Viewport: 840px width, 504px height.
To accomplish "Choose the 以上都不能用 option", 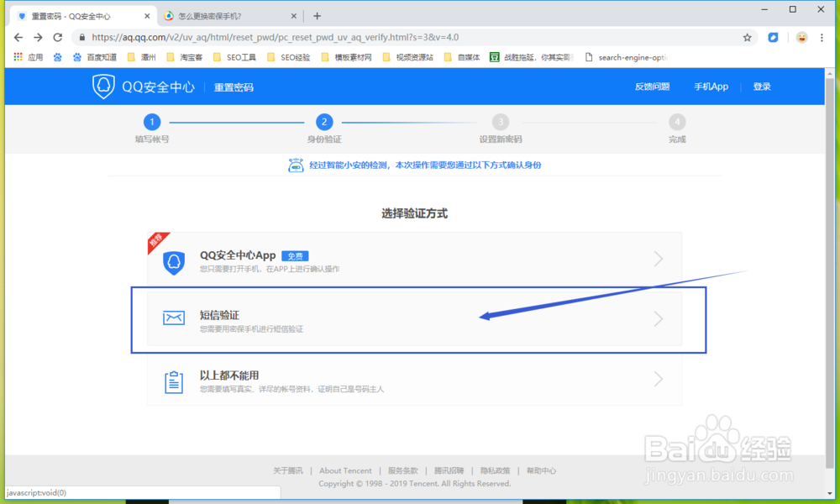I will tap(415, 379).
